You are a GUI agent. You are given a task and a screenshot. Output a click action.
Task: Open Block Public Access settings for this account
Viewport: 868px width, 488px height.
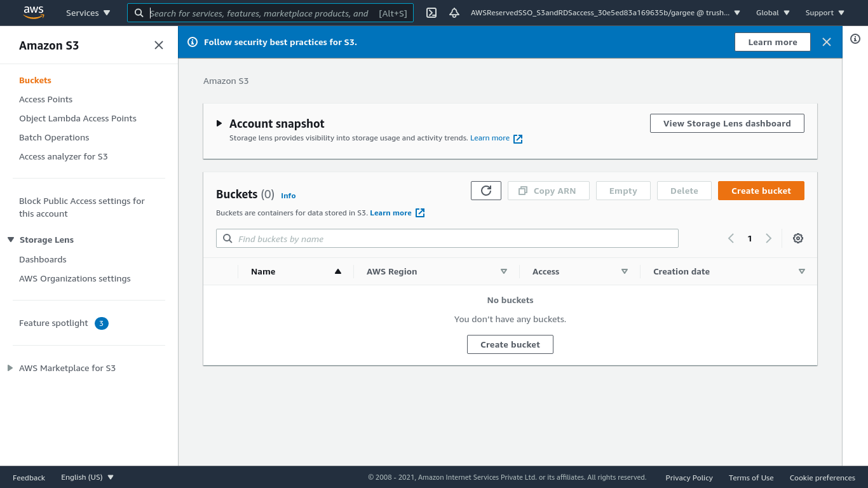point(82,207)
